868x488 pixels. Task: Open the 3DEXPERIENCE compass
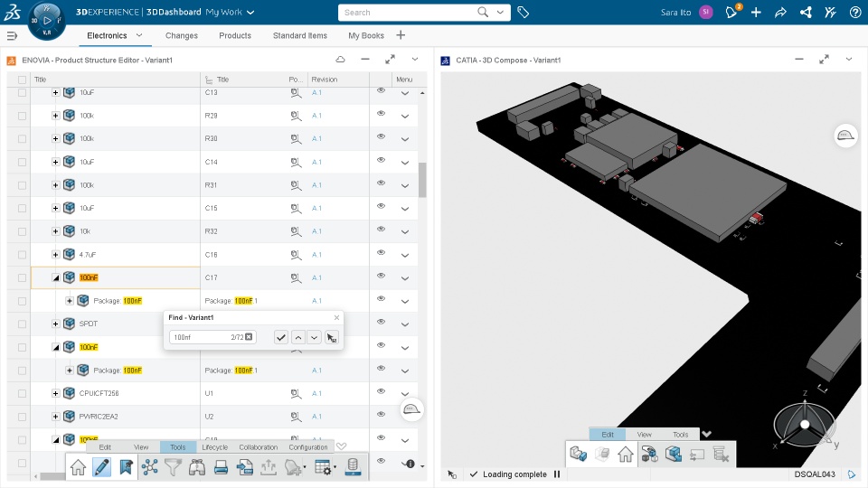pyautogui.click(x=46, y=21)
